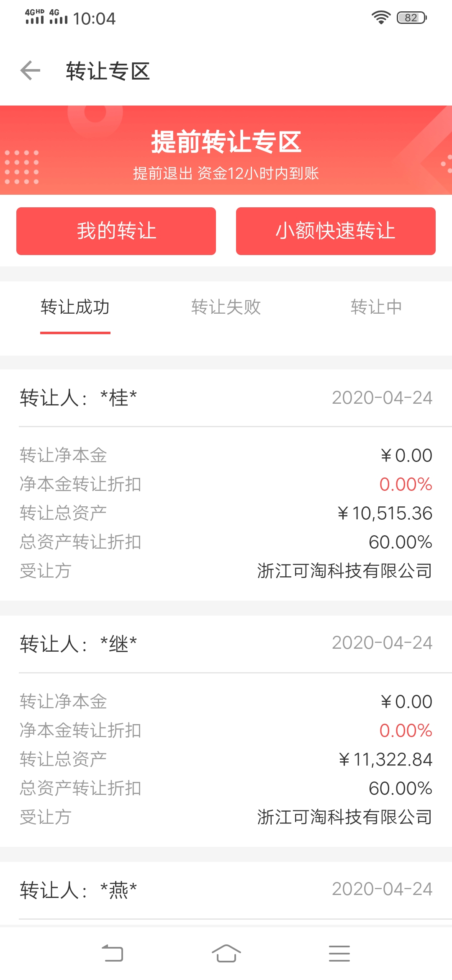Tap the Wi-Fi status icon
The width and height of the screenshot is (452, 980).
[x=380, y=18]
